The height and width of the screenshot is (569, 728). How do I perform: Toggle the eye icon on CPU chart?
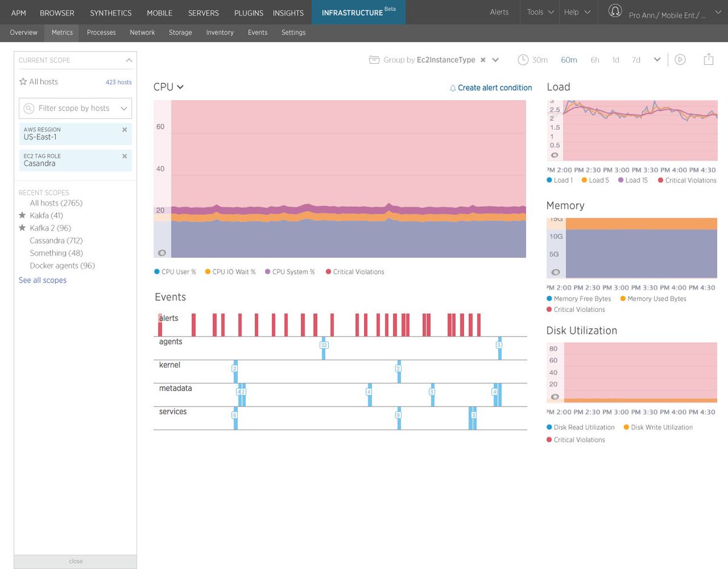pyautogui.click(x=162, y=252)
